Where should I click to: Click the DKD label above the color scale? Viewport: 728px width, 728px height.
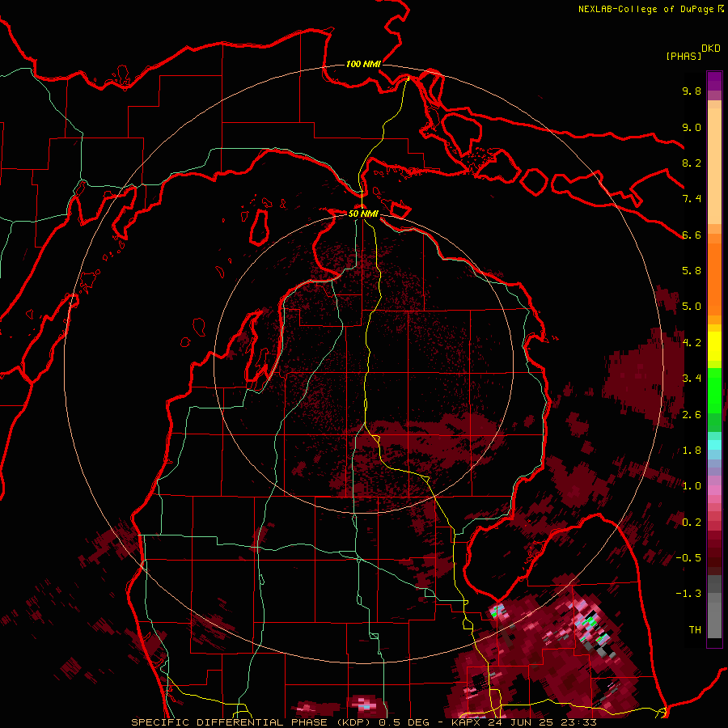(x=711, y=49)
